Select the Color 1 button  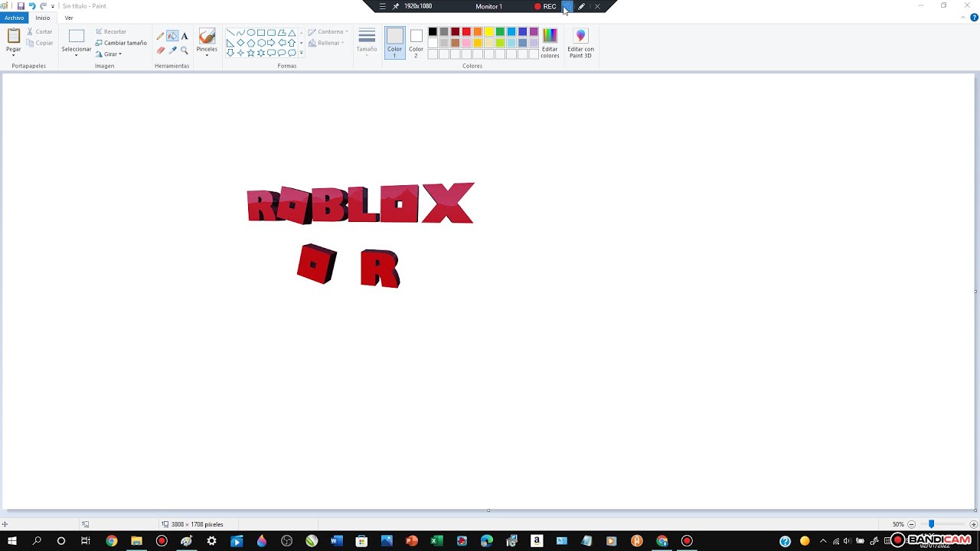(394, 43)
